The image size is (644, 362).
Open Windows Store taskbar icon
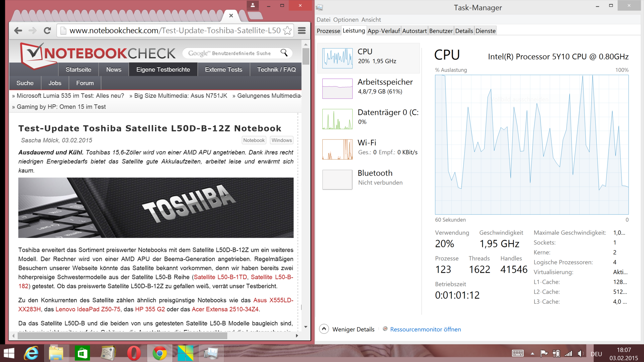[x=82, y=353]
